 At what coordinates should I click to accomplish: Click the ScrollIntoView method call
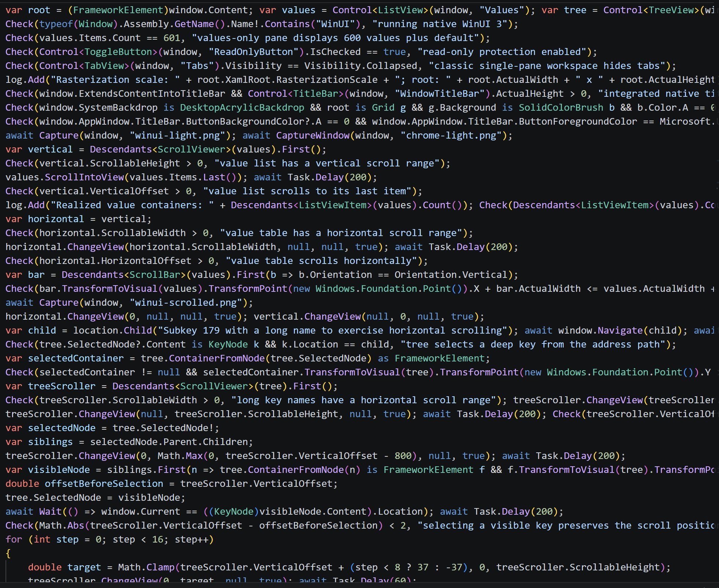pyautogui.click(x=84, y=177)
